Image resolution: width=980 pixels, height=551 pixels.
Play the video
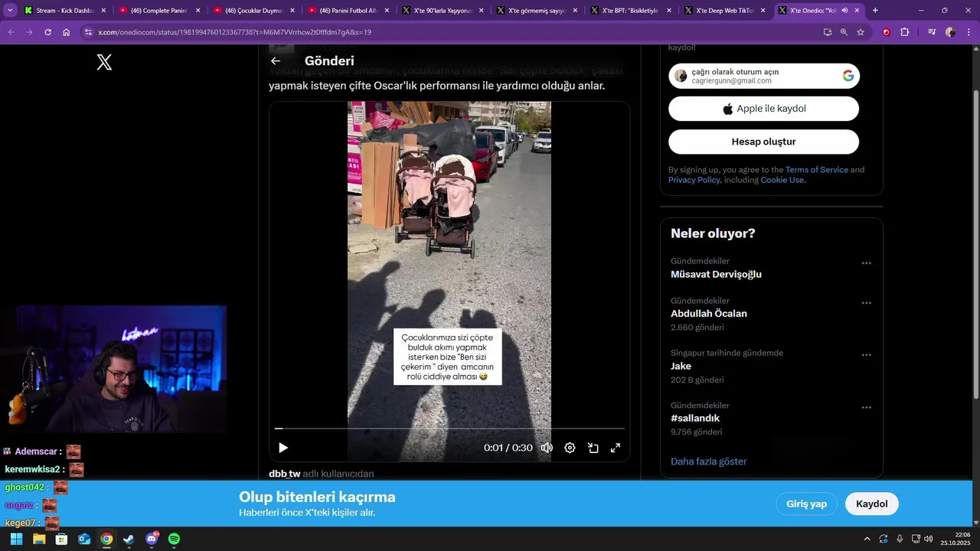coord(283,448)
